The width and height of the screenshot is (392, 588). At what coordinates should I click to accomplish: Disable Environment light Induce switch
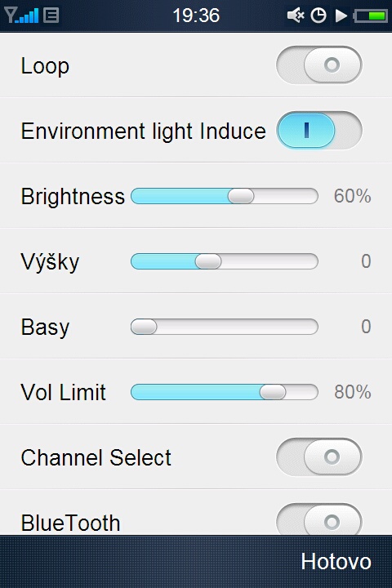(x=319, y=131)
